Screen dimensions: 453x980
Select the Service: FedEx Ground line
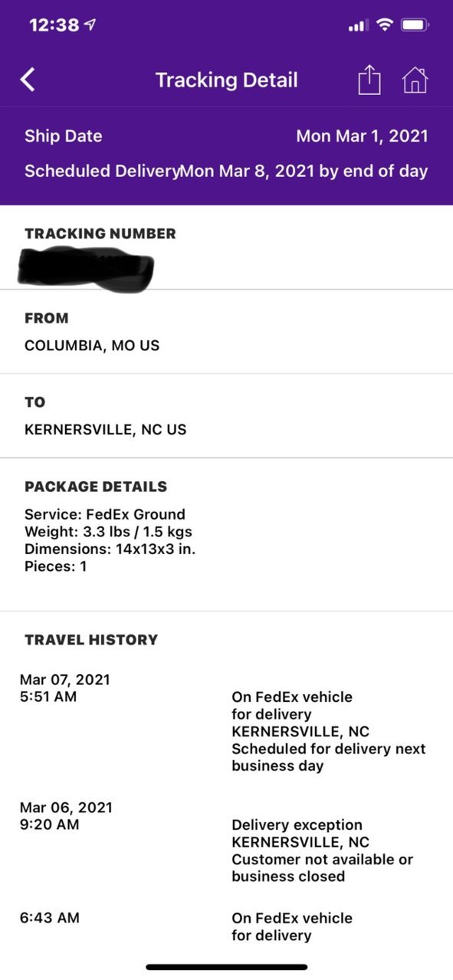[105, 514]
